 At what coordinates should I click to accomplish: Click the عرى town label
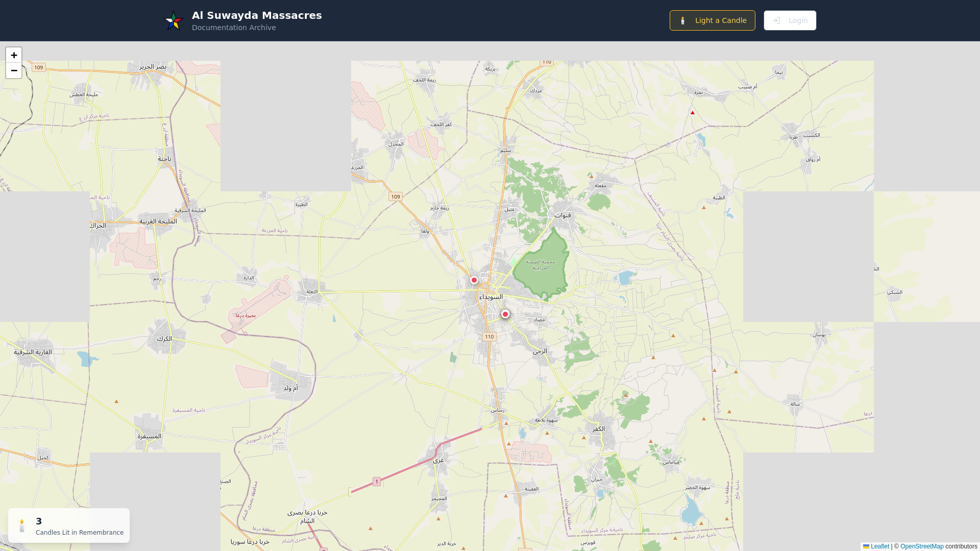(x=438, y=460)
